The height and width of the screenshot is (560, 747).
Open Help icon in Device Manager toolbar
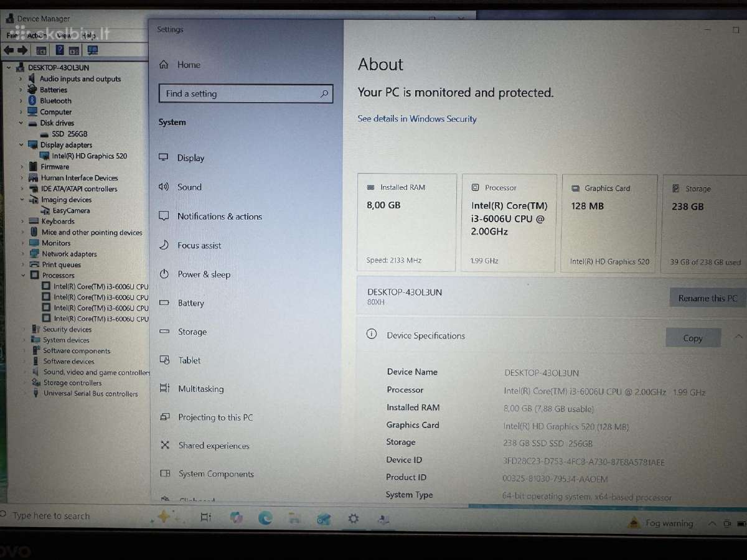[x=60, y=50]
